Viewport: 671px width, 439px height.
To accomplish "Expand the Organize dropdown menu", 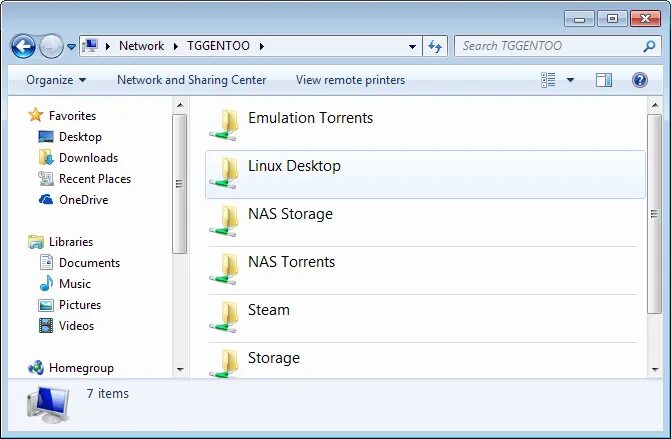I will pos(56,80).
